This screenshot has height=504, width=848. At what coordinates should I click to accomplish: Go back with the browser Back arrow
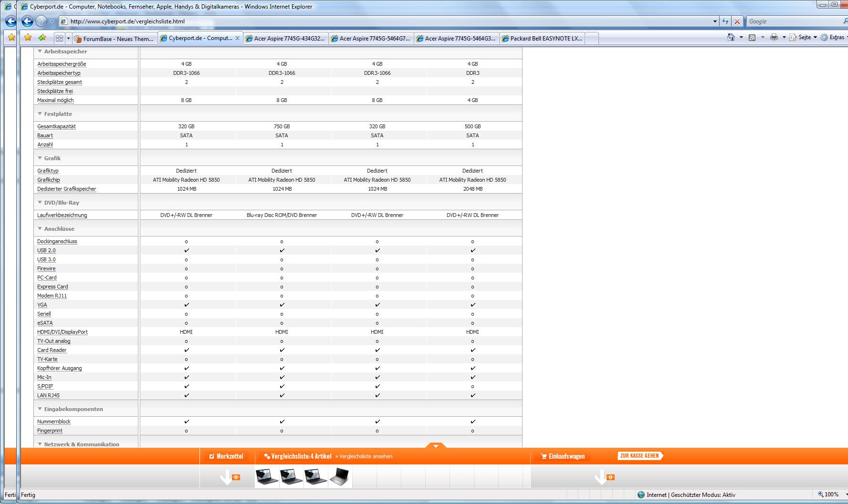pos(28,21)
